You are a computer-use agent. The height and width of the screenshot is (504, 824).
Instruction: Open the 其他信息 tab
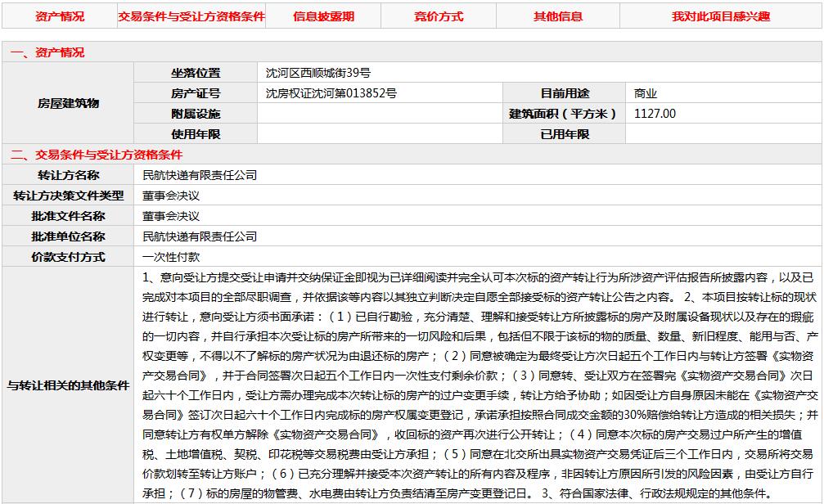558,16
